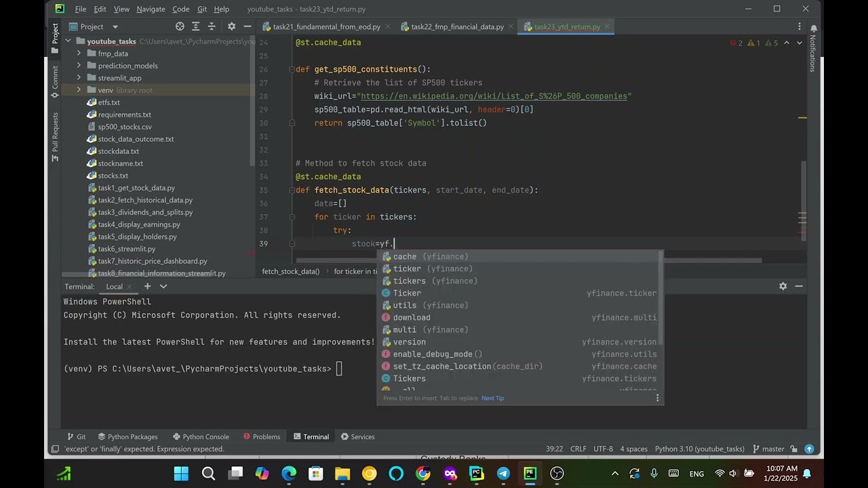Choose 'Tickers' class completion suggestion
The image size is (868, 488).
click(519, 378)
